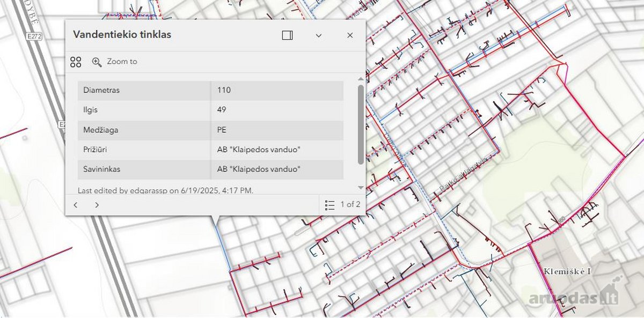Collapse the popup with the chevron
This screenshot has height=318, width=644.
(x=319, y=35)
